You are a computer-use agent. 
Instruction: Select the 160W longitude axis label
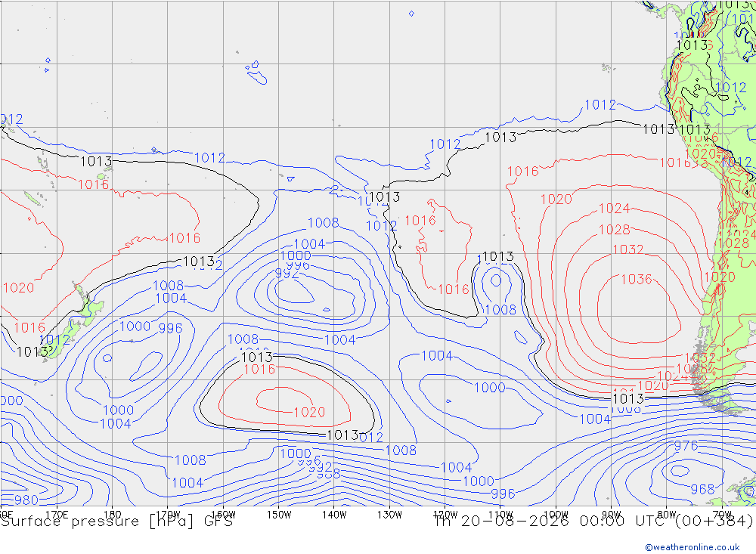coord(223,515)
